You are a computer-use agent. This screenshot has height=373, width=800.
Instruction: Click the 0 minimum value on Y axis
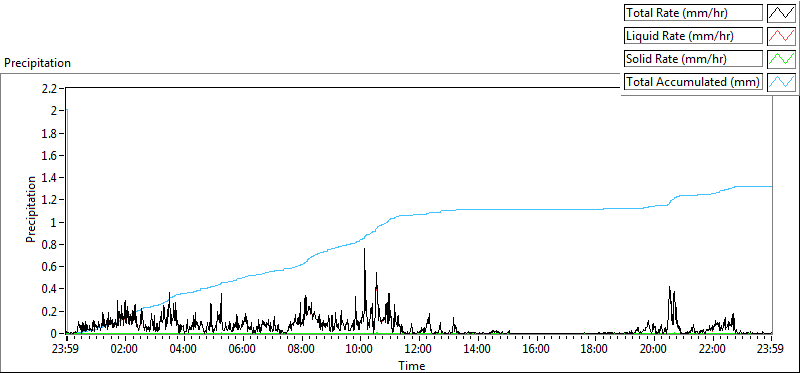(x=57, y=334)
